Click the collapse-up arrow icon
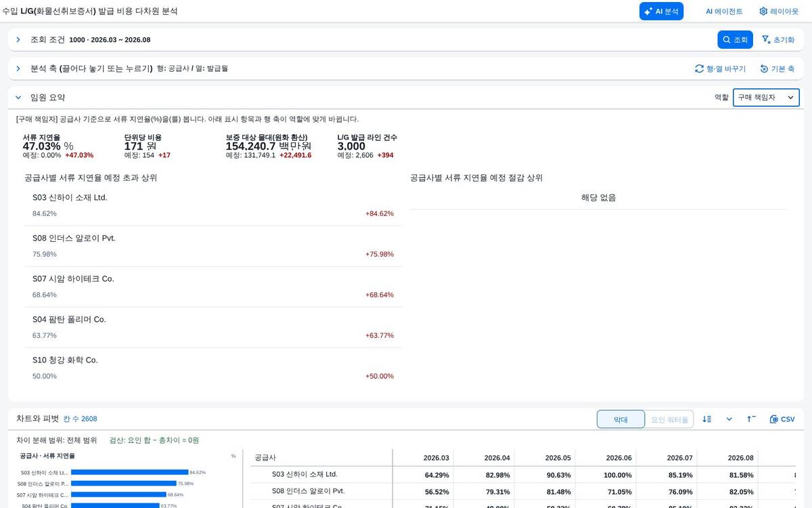 (751, 419)
